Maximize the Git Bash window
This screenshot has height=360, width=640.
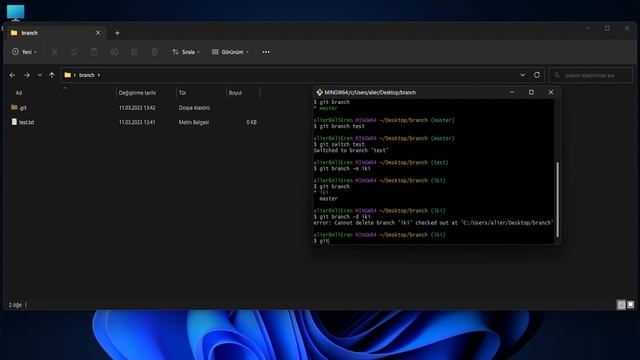tap(531, 92)
